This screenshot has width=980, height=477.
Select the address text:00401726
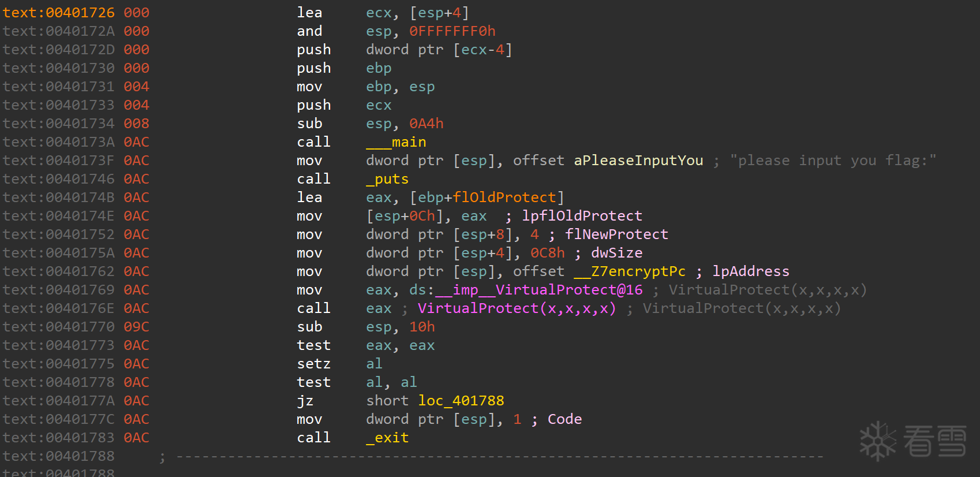pos(59,13)
